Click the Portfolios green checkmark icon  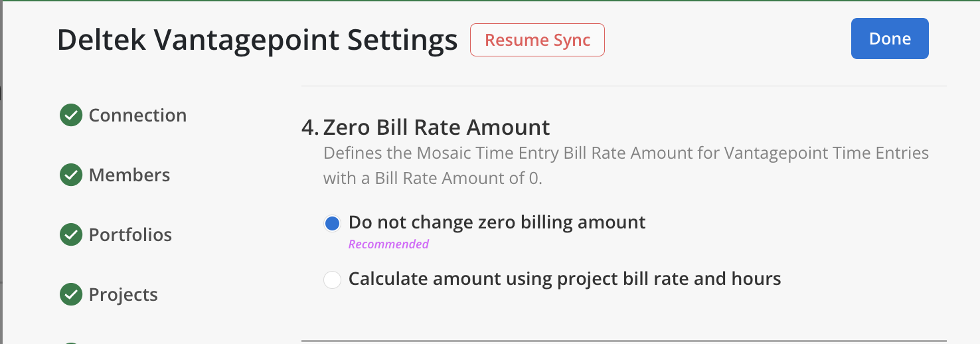[x=70, y=235]
